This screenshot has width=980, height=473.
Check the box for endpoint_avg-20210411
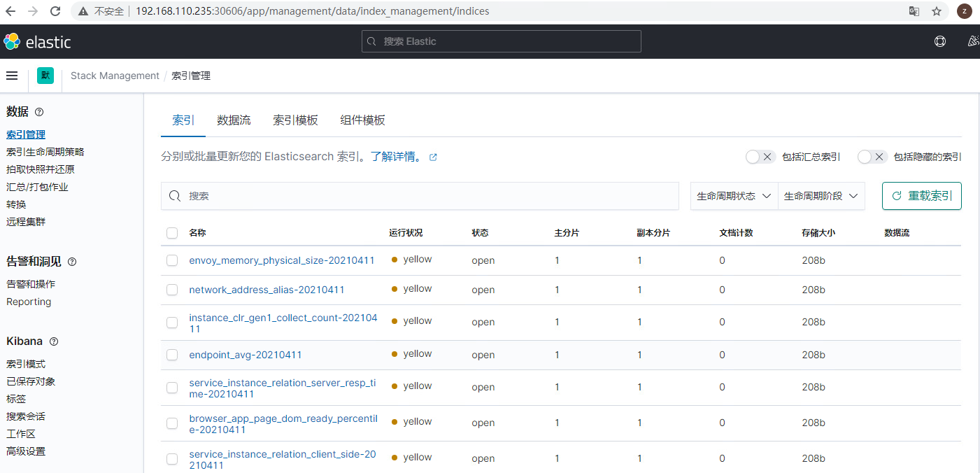click(172, 355)
